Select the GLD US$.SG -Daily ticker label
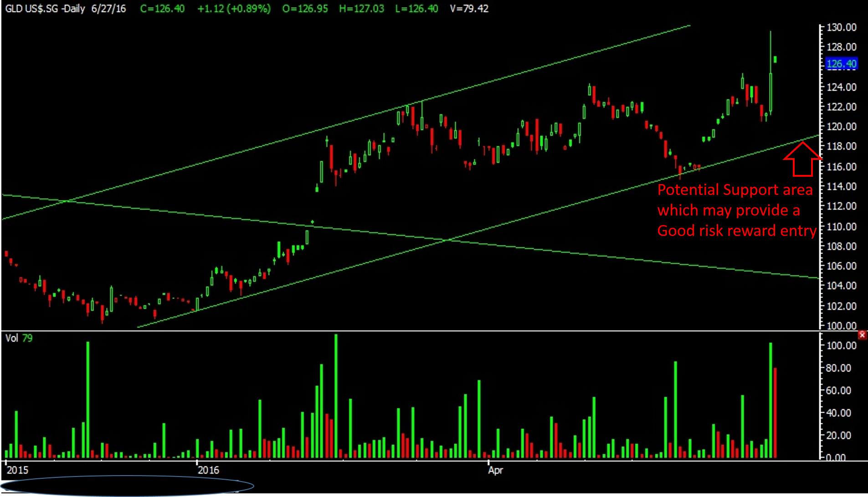This screenshot has width=868, height=497. click(45, 9)
